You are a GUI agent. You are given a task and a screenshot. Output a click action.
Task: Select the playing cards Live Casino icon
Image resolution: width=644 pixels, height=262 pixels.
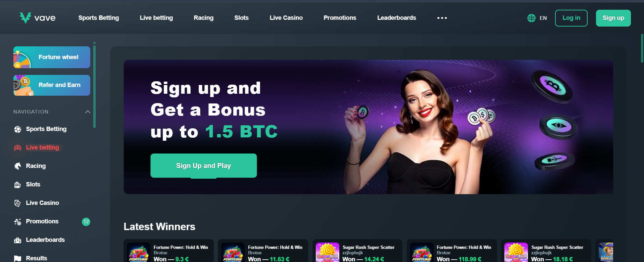click(18, 203)
